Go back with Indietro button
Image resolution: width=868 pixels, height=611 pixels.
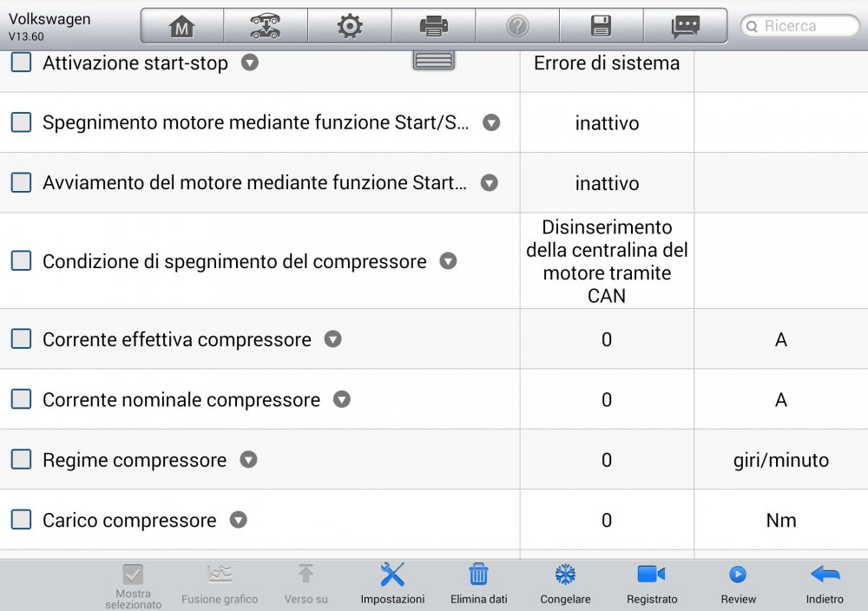coord(824,582)
